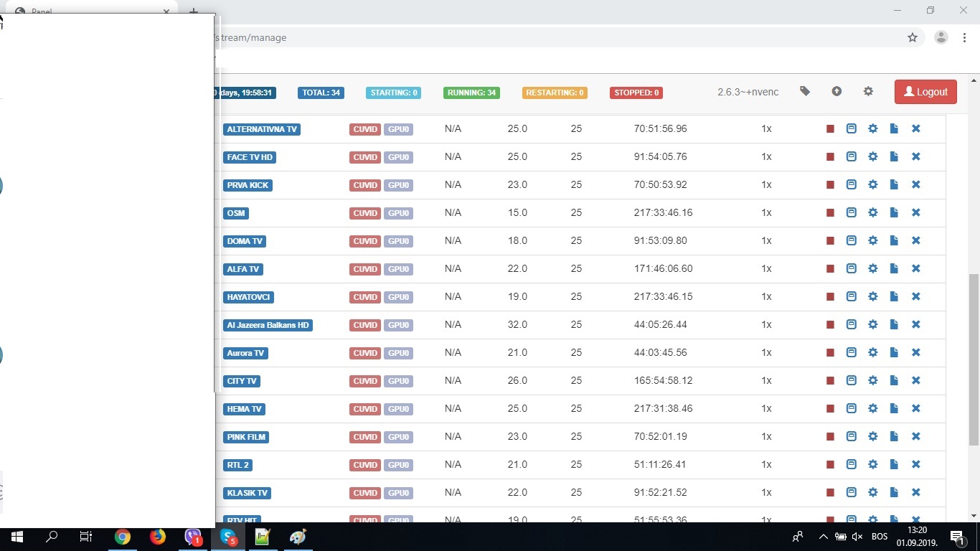Open Skype from the taskbar
This screenshot has width=980, height=551.
tap(228, 537)
